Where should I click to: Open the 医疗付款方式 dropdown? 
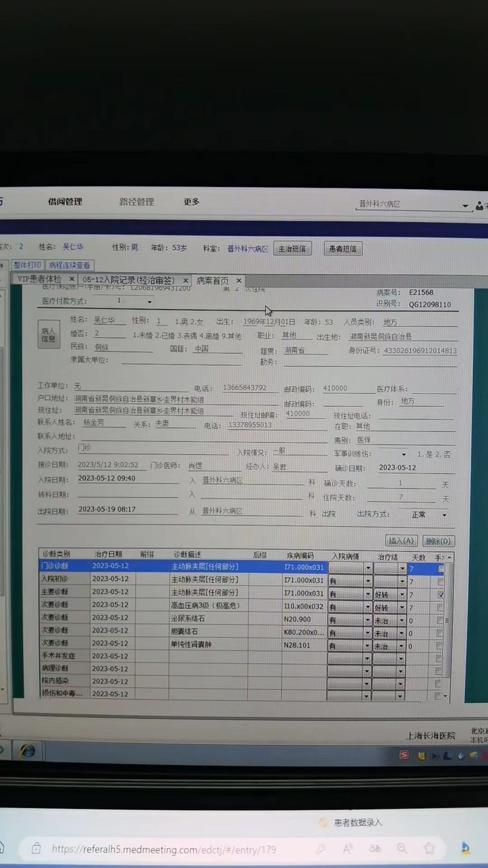click(x=150, y=302)
